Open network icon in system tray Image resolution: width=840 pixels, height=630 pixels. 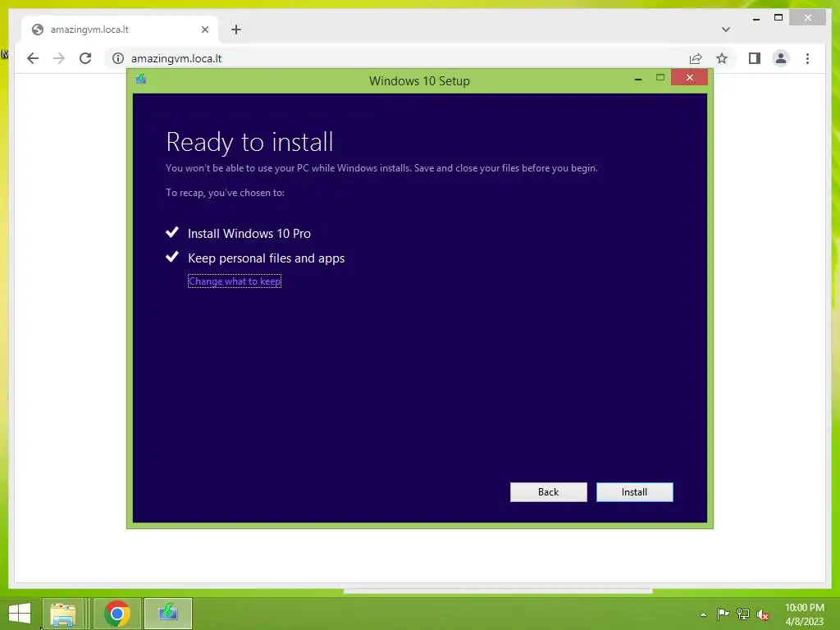(743, 614)
